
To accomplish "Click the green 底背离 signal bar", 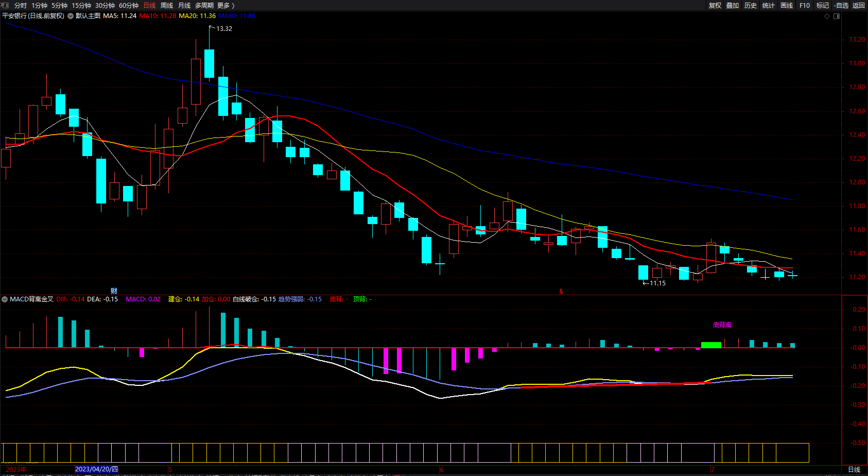I will 711,345.
